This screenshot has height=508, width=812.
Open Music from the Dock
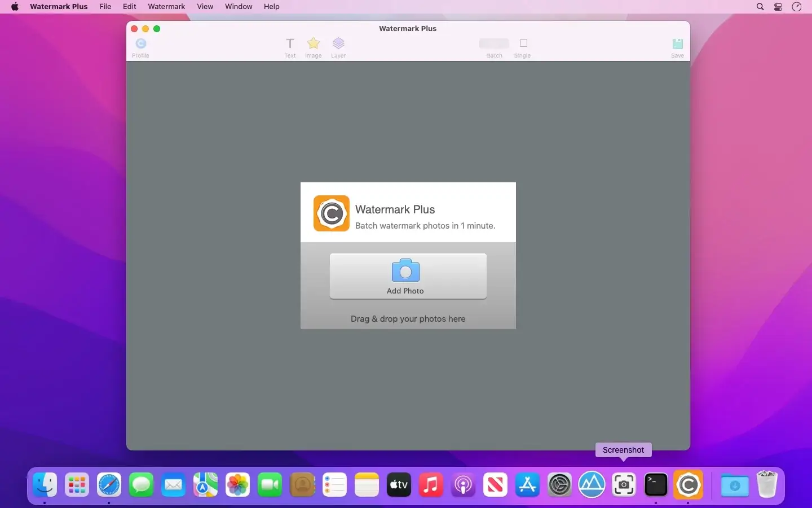pos(431,485)
